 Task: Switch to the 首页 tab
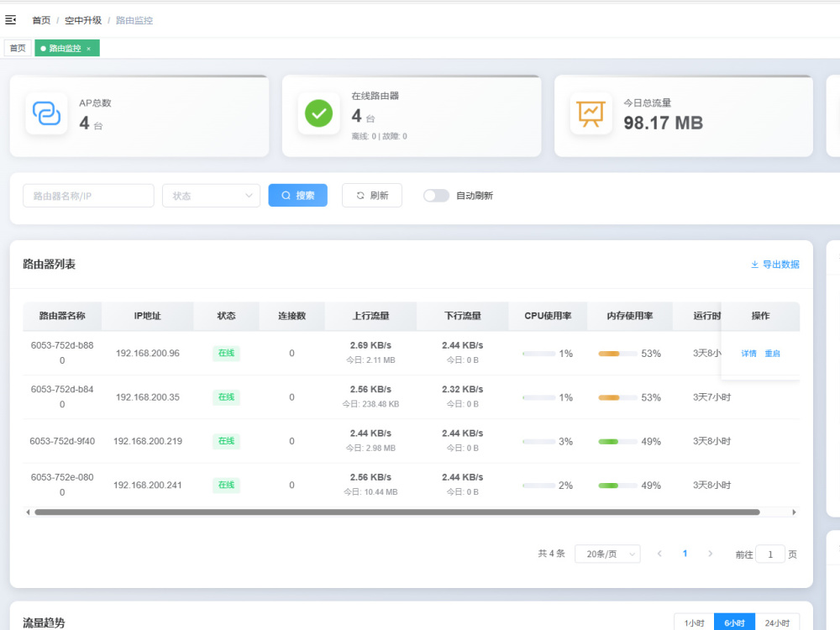click(x=18, y=48)
